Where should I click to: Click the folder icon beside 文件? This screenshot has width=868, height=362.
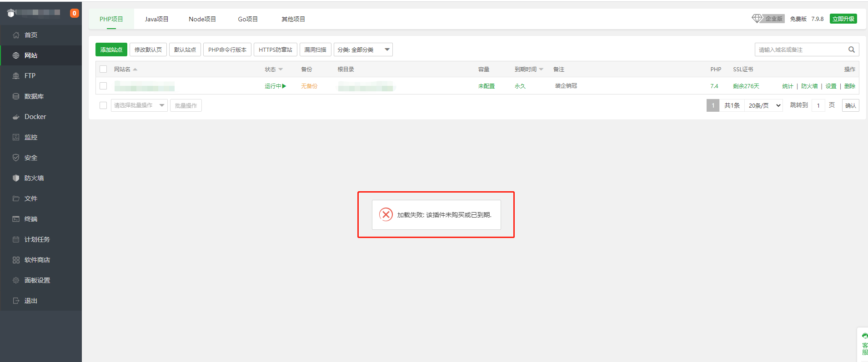click(x=16, y=198)
